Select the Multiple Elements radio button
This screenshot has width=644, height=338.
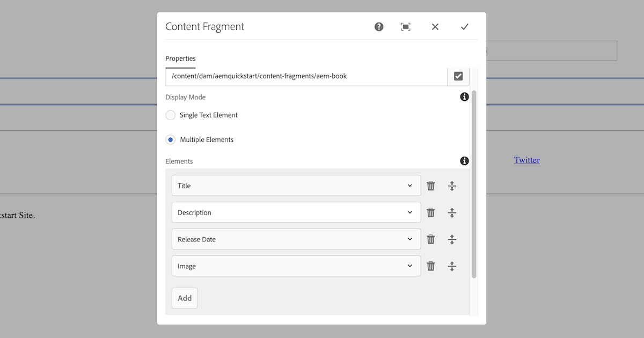click(x=170, y=139)
